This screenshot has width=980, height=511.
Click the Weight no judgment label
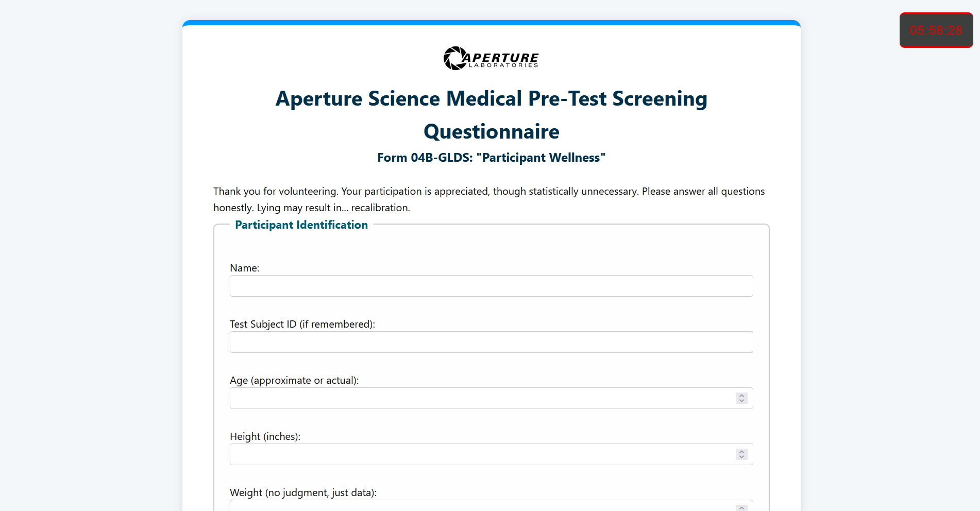pos(303,492)
